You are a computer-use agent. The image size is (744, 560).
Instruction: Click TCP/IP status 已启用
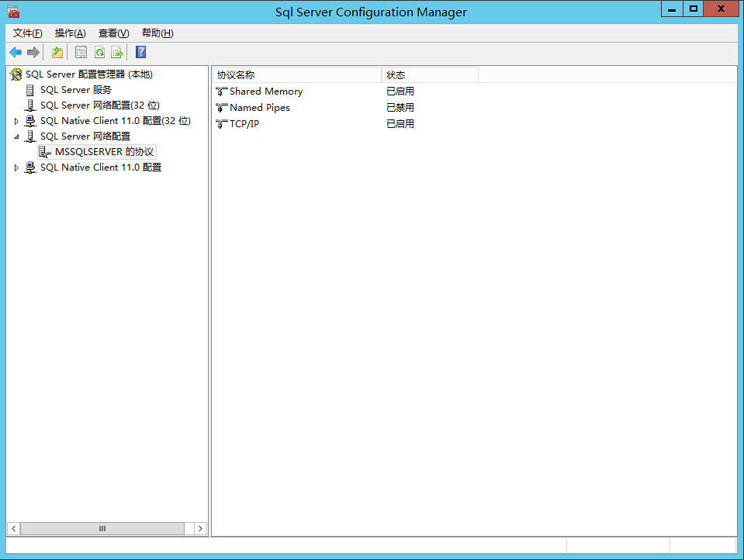coord(400,124)
